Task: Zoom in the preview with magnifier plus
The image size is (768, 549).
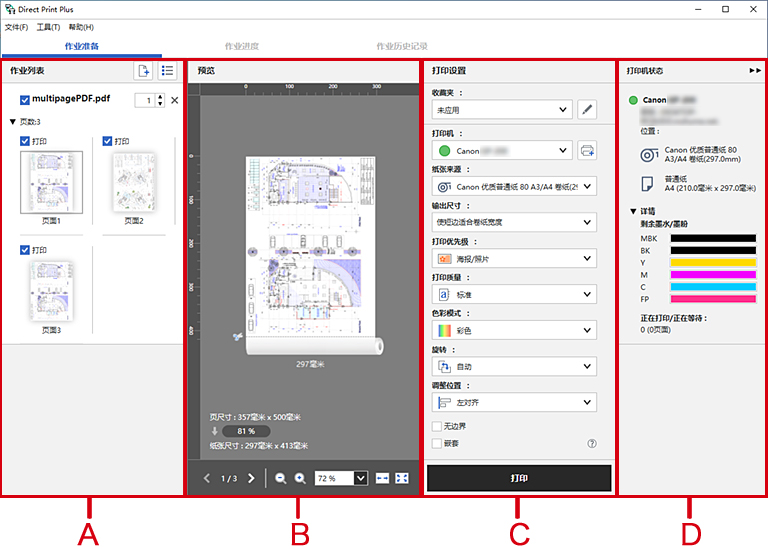Action: [300, 478]
